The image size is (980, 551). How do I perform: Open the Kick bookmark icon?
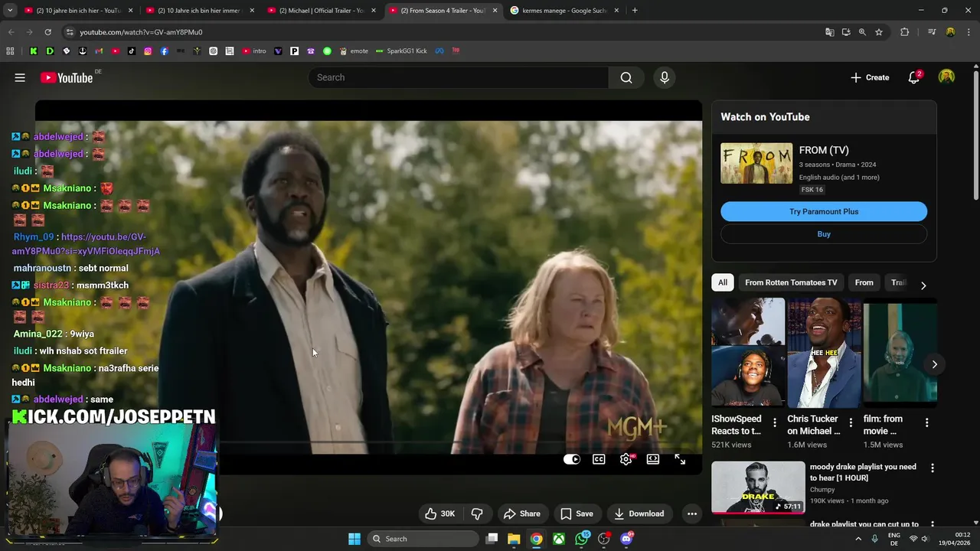click(34, 51)
